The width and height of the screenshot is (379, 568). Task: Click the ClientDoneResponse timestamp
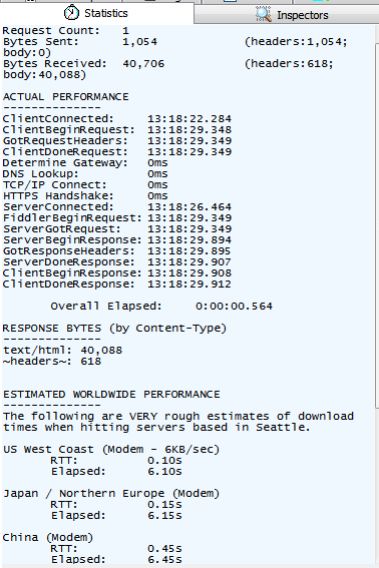[189, 284]
